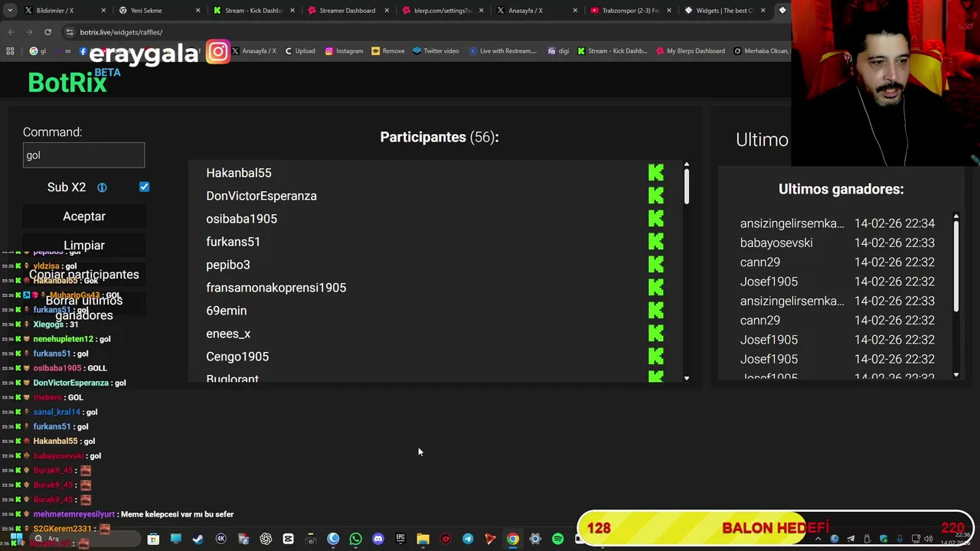Close the Yeni Sekme tab
Viewport: 980px width, 551px height.
click(198, 11)
